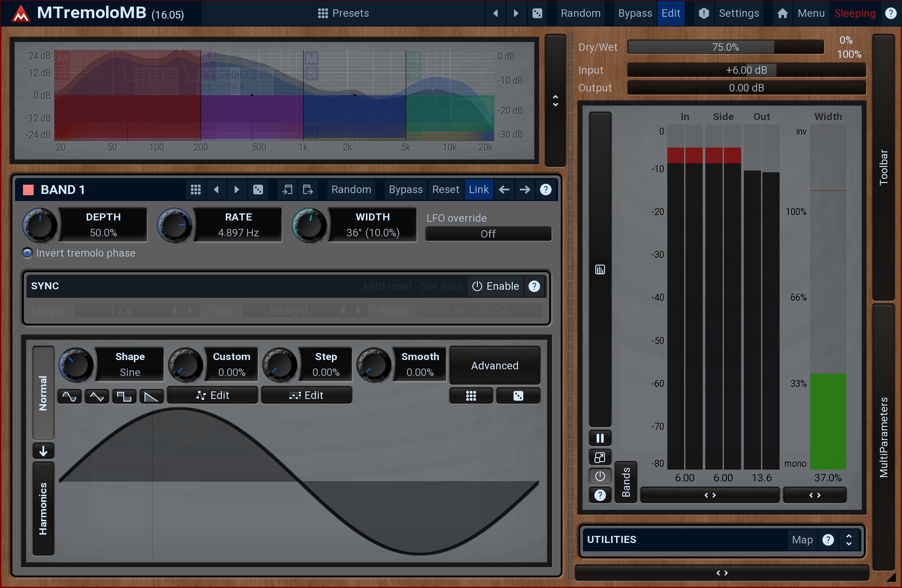Screen dimensions: 902x588
Task: Click the warning shield icon by Settings
Action: [x=704, y=13]
